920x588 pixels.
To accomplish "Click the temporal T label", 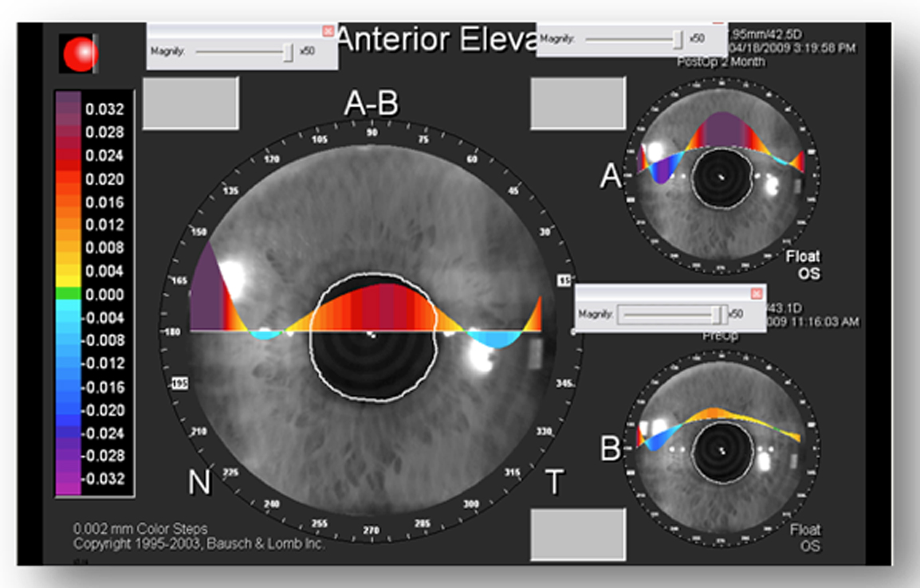I will 556,482.
